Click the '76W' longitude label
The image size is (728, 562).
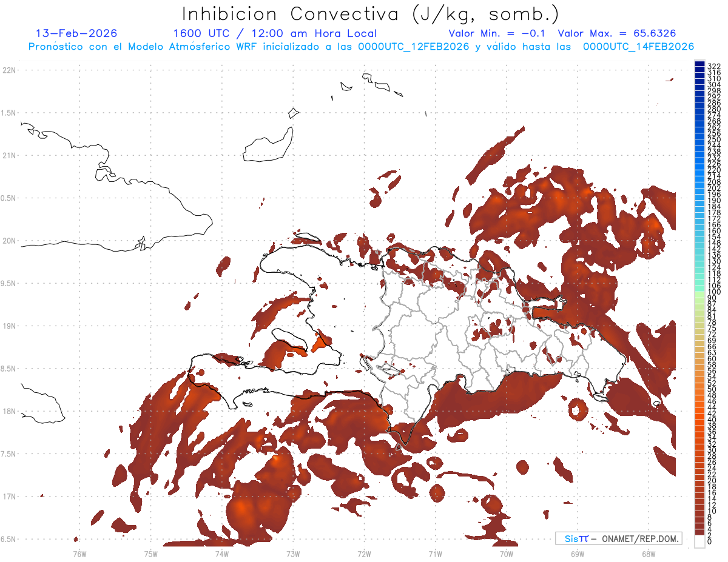[79, 554]
